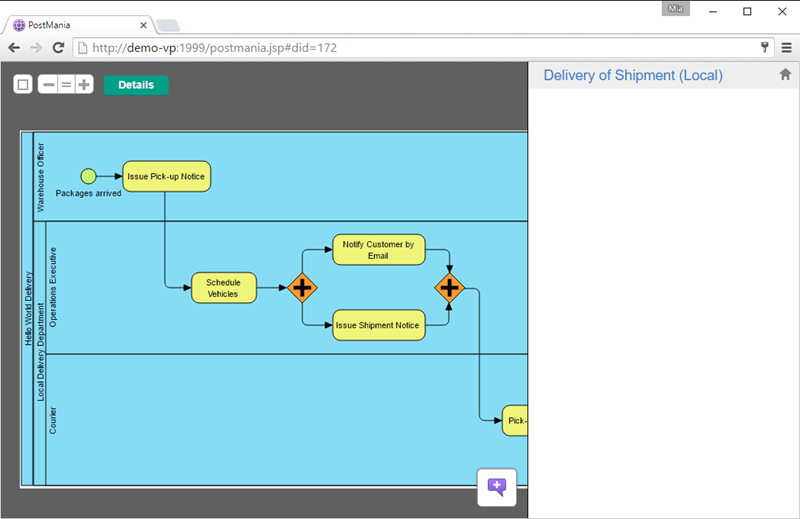Click the address bar URL field
Image resolution: width=800 pixels, height=519 pixels.
coord(400,47)
